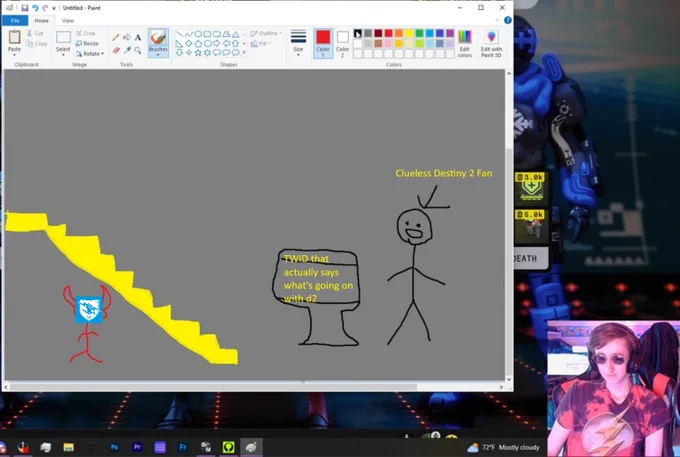Activate Color 2 background selector

pos(342,43)
